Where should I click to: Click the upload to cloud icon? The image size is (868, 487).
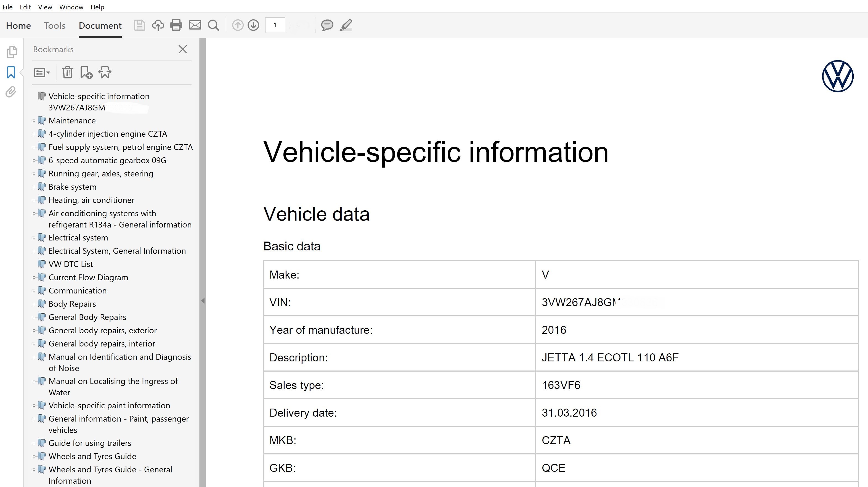pos(158,25)
